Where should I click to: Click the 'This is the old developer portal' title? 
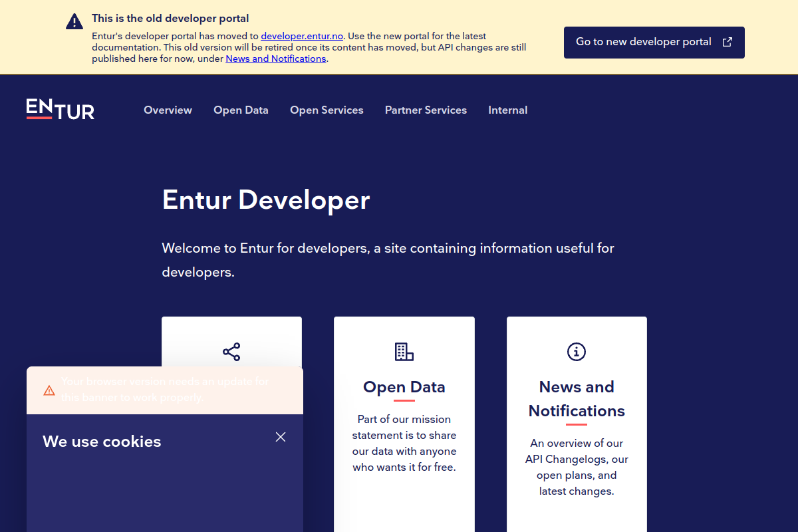(x=171, y=19)
